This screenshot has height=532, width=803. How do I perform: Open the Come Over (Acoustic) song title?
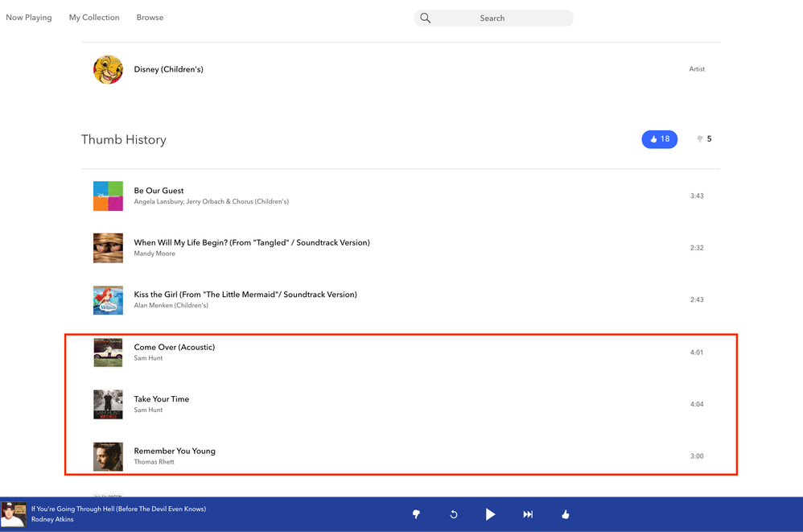(x=175, y=347)
